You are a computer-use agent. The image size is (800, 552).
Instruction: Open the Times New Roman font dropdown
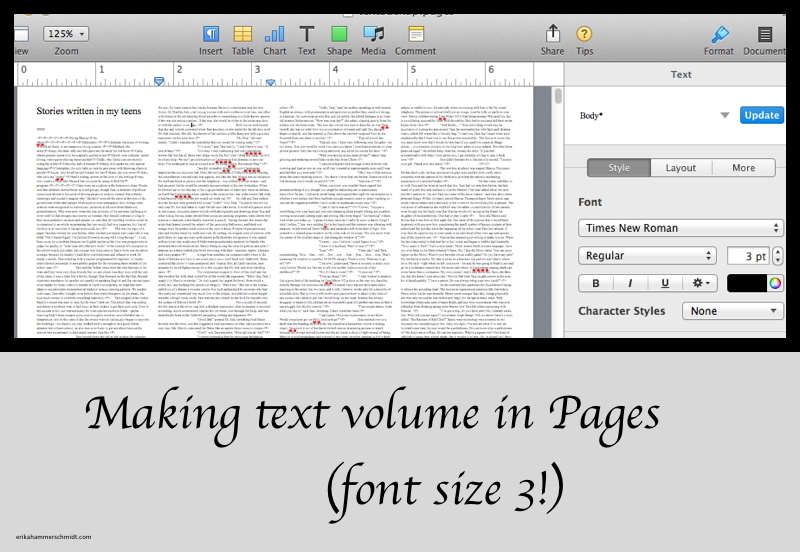pyautogui.click(x=681, y=228)
